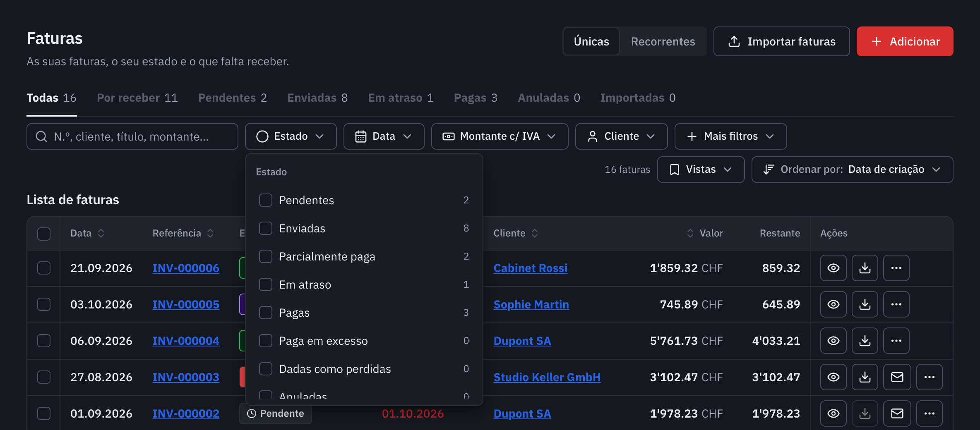View invoice INV-000006 with the eye icon
980x430 pixels.
833,268
